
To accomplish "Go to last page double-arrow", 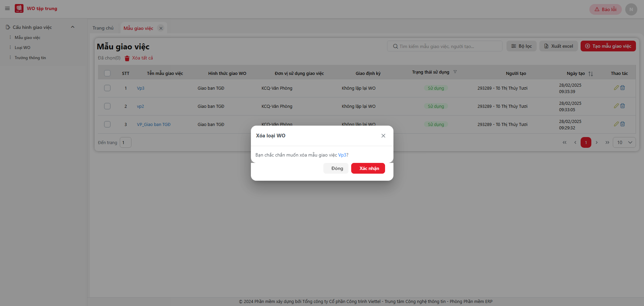I will coord(607,142).
